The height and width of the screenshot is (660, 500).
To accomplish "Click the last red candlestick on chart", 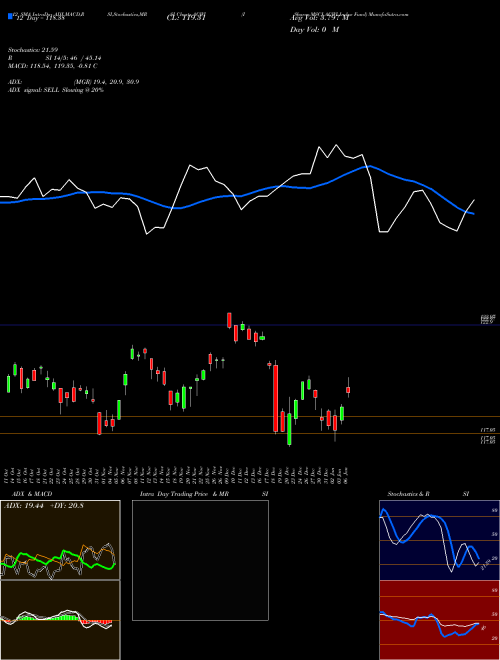I will [x=348, y=390].
